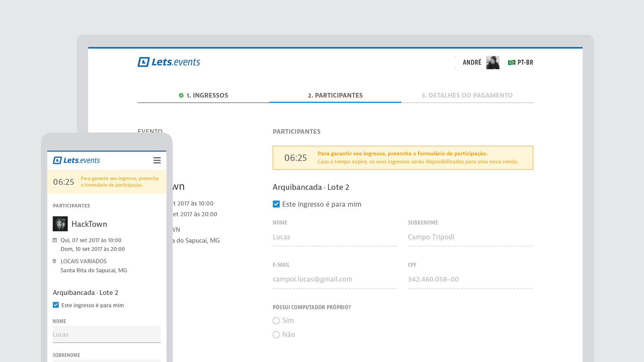Click André's profile avatar
This screenshot has width=644, height=362.
[x=492, y=62]
